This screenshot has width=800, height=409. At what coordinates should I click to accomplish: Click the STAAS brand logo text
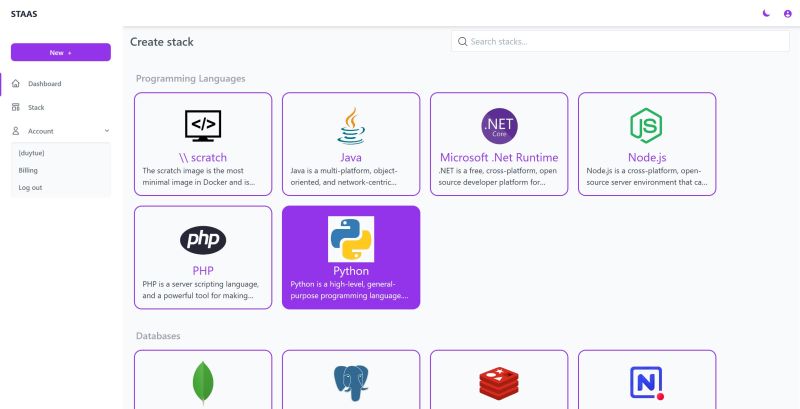pos(24,14)
